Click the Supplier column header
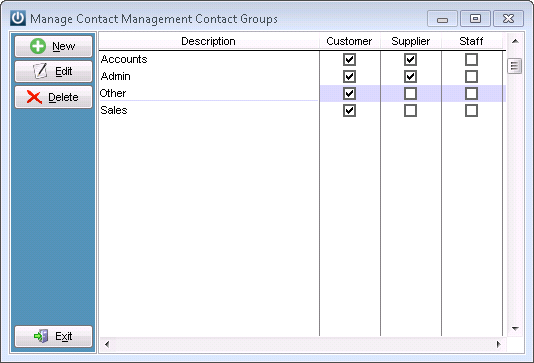The height and width of the screenshot is (363, 534). pyautogui.click(x=411, y=41)
